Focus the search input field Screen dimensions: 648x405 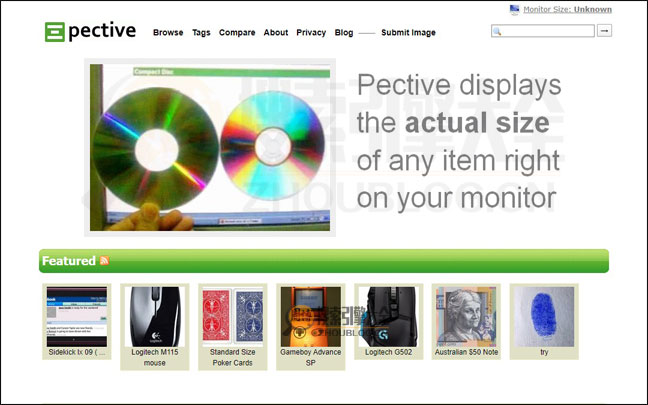coord(543,31)
